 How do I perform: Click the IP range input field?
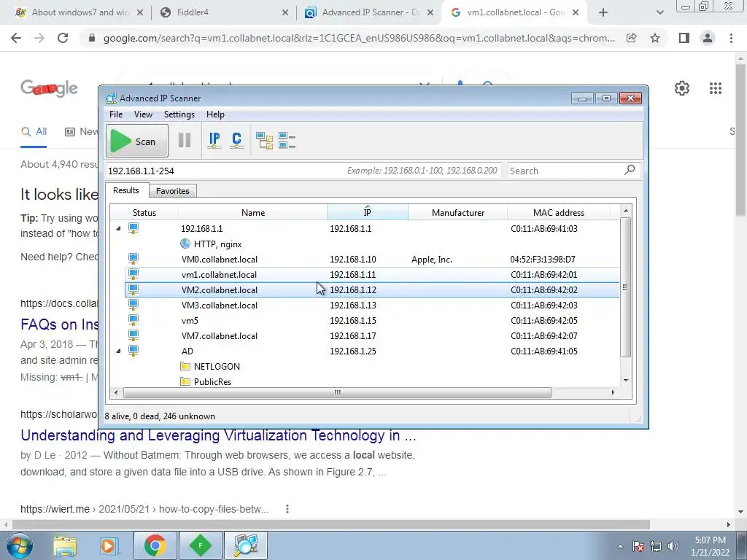(x=303, y=171)
